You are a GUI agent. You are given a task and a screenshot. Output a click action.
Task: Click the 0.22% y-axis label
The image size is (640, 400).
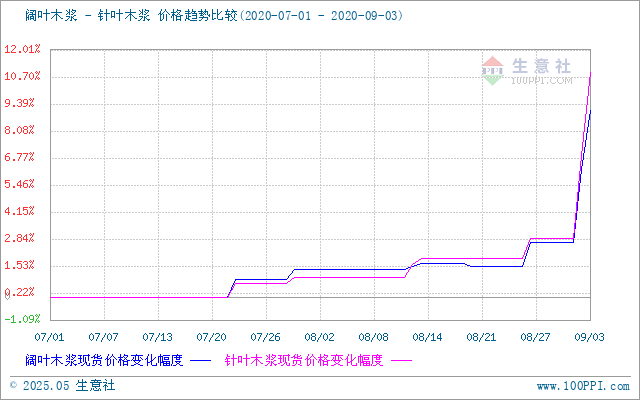click(x=19, y=292)
